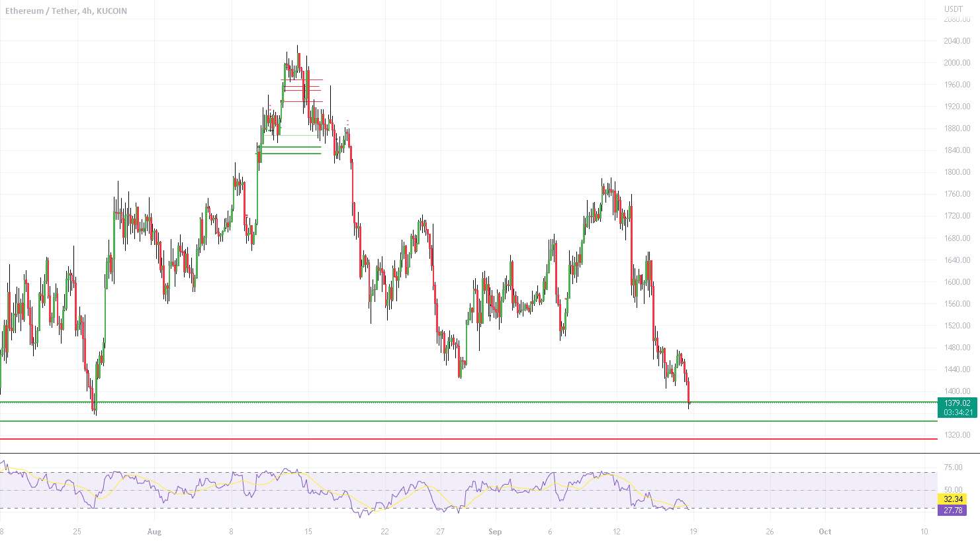The image size is (980, 541).
Task: Click the 12 date label on time axis
Action: click(616, 532)
